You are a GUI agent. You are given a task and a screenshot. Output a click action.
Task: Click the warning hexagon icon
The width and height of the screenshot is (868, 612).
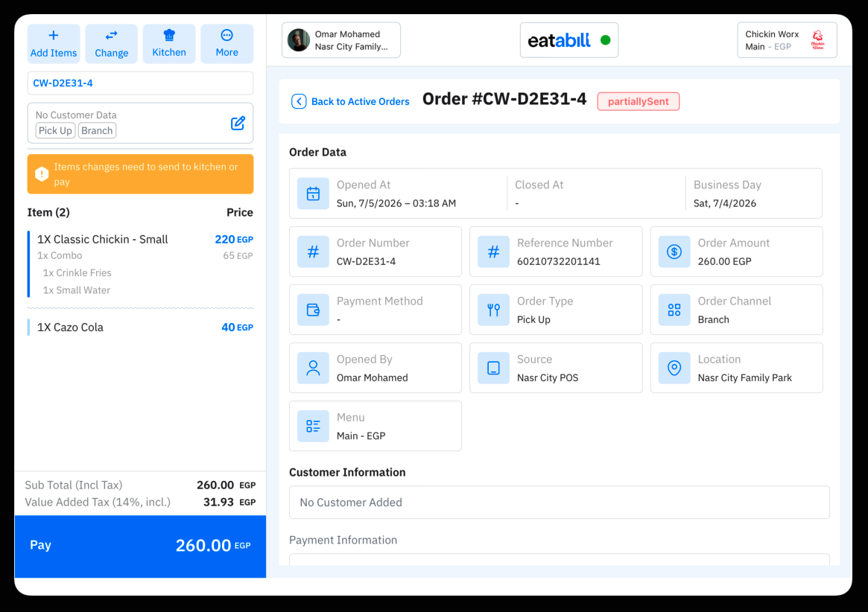click(42, 174)
